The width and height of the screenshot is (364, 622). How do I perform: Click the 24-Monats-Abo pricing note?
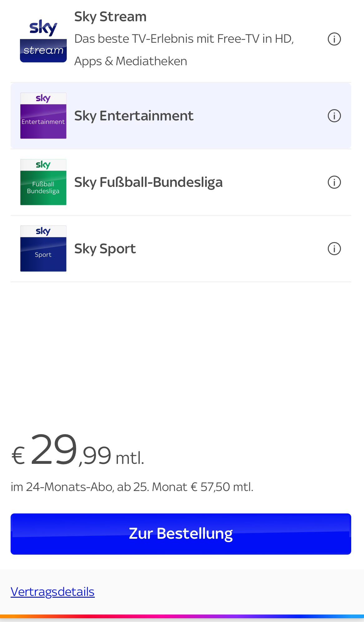click(132, 487)
